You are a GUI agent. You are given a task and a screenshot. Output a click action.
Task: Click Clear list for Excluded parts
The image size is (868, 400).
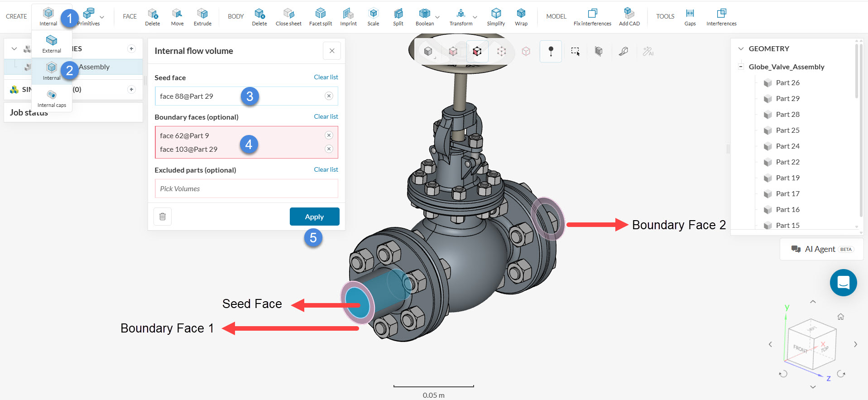coord(326,169)
